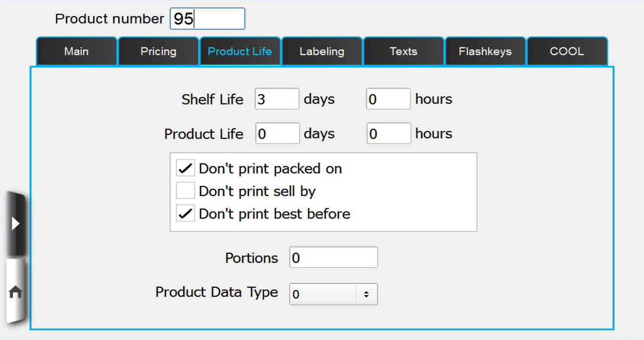Screen dimensions: 644x340
Task: Open the Pricing tab
Action: click(x=158, y=52)
